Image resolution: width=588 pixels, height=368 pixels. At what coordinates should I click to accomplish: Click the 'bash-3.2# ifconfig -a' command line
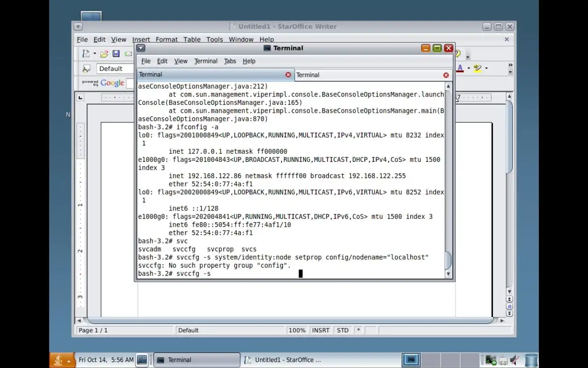(x=178, y=127)
